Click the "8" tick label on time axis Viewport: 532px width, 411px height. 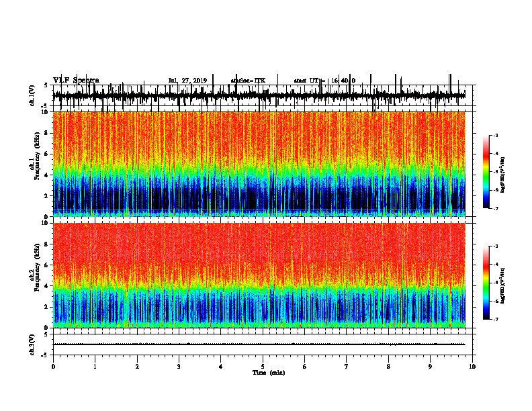388,367
